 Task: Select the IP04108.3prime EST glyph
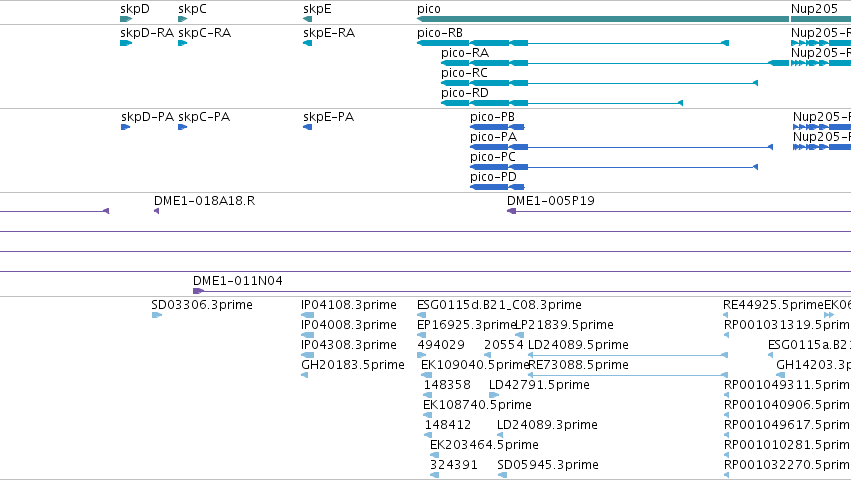[308, 315]
